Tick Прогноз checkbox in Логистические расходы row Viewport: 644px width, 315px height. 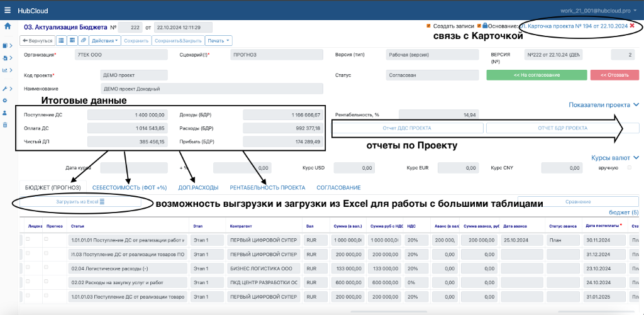[x=47, y=267]
